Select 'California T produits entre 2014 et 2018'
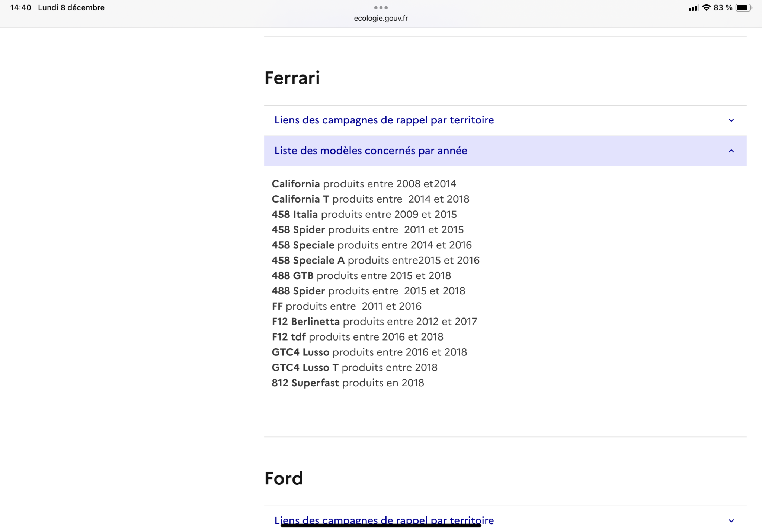This screenshot has height=532, width=762. coord(371,199)
